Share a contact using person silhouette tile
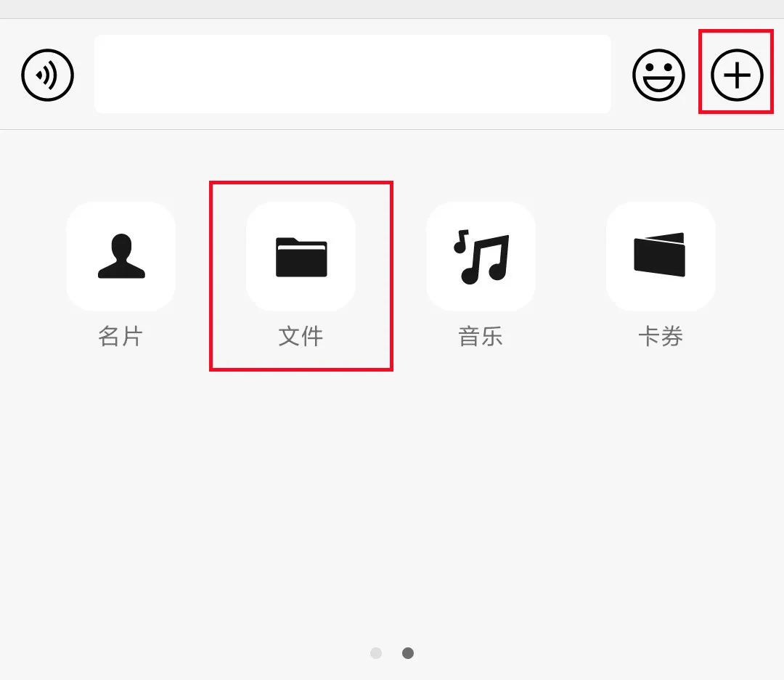784x680 pixels. (x=121, y=256)
